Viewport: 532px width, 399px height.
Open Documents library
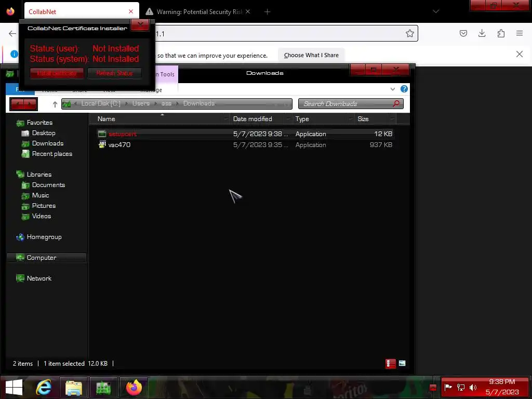[x=48, y=185]
